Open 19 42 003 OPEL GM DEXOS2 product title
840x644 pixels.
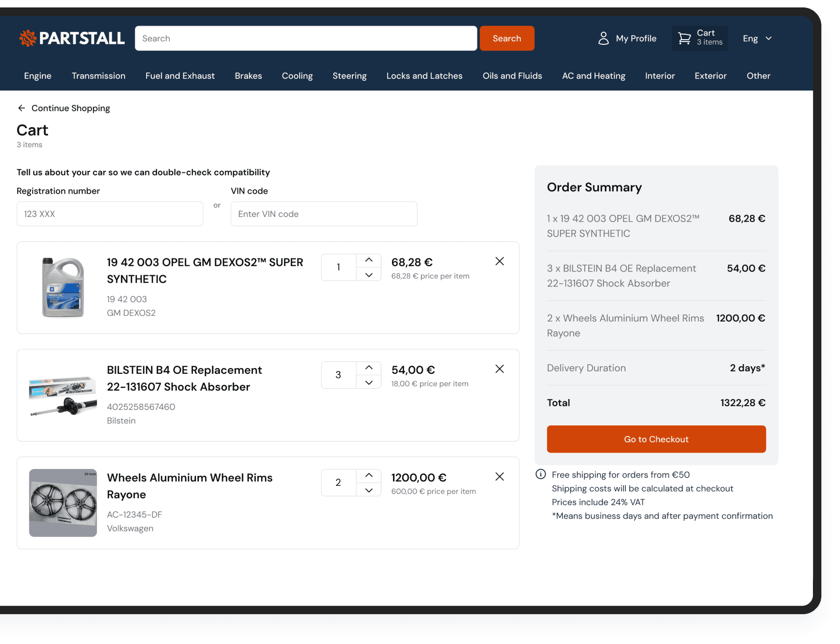click(205, 271)
